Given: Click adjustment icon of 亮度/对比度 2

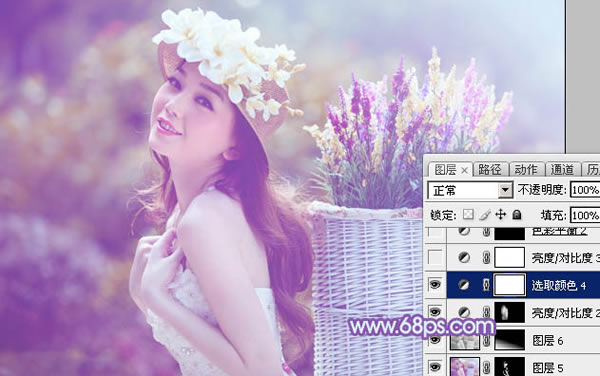Looking at the screenshot, I should point(464,313).
